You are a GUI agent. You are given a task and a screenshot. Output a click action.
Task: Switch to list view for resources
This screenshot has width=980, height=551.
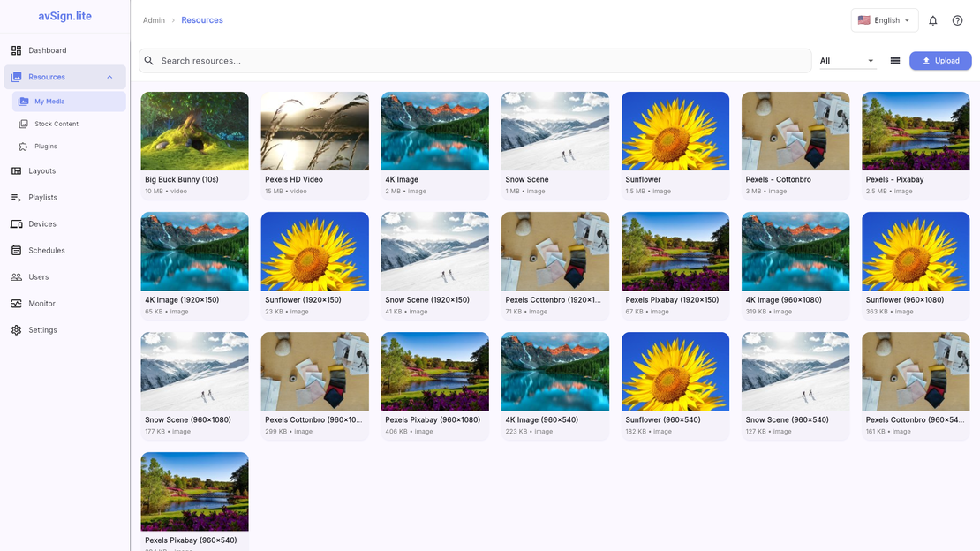(x=894, y=60)
